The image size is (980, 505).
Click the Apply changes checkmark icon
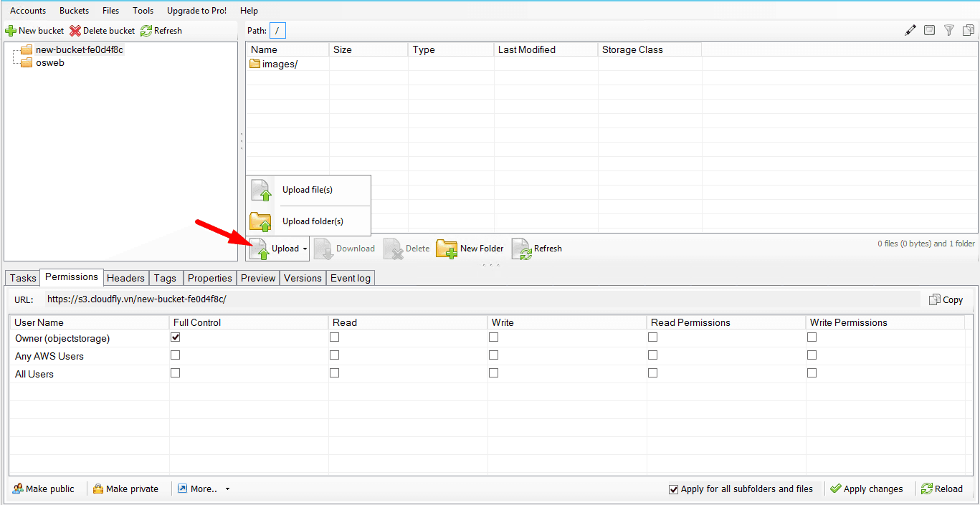836,489
